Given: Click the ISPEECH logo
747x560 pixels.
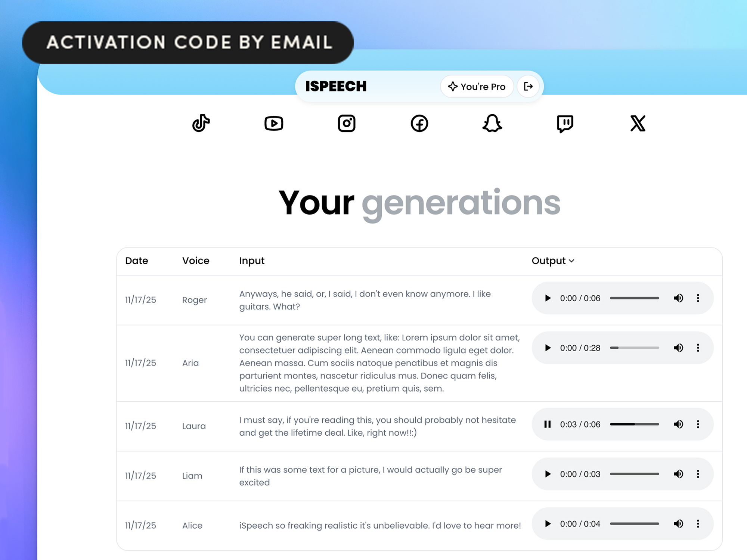Looking at the screenshot, I should click(336, 86).
